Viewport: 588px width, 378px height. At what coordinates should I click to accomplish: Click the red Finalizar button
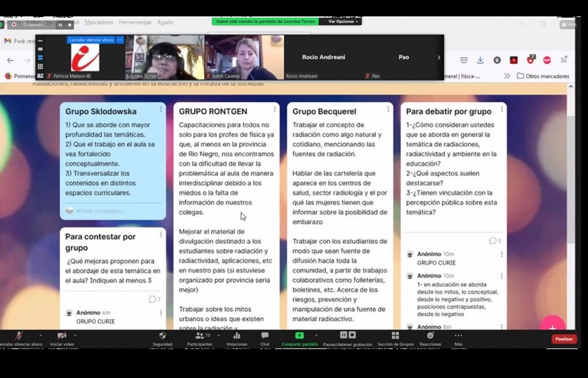(x=564, y=339)
